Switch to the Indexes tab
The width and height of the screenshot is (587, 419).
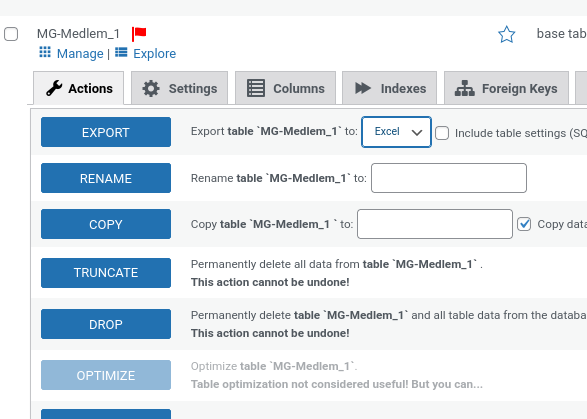coord(389,88)
